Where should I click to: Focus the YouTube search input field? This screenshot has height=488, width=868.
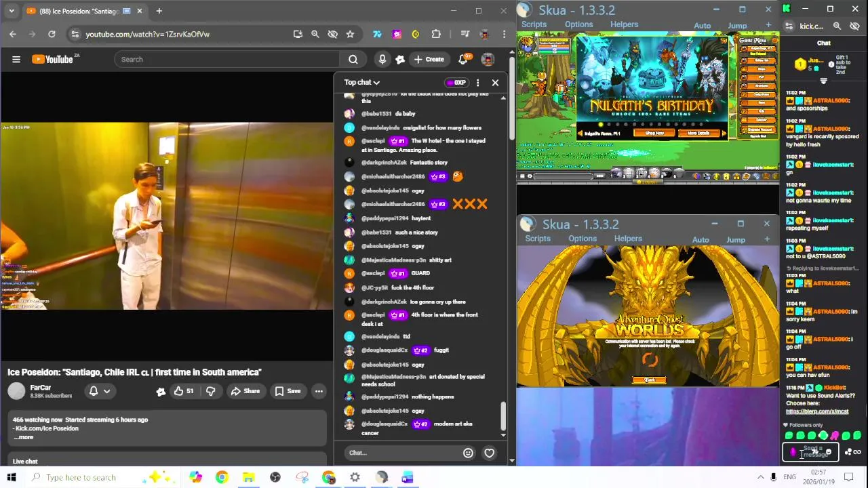point(227,60)
